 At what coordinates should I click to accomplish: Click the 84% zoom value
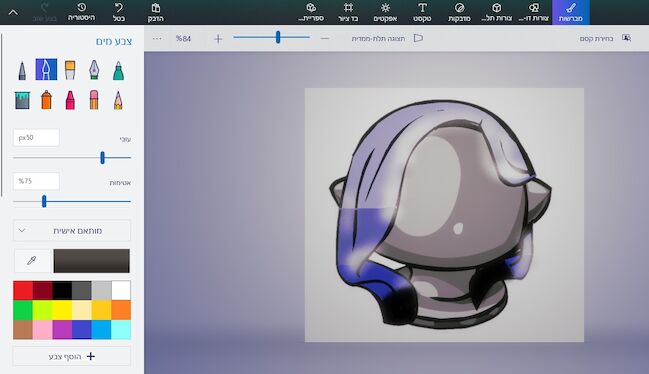pyautogui.click(x=183, y=38)
